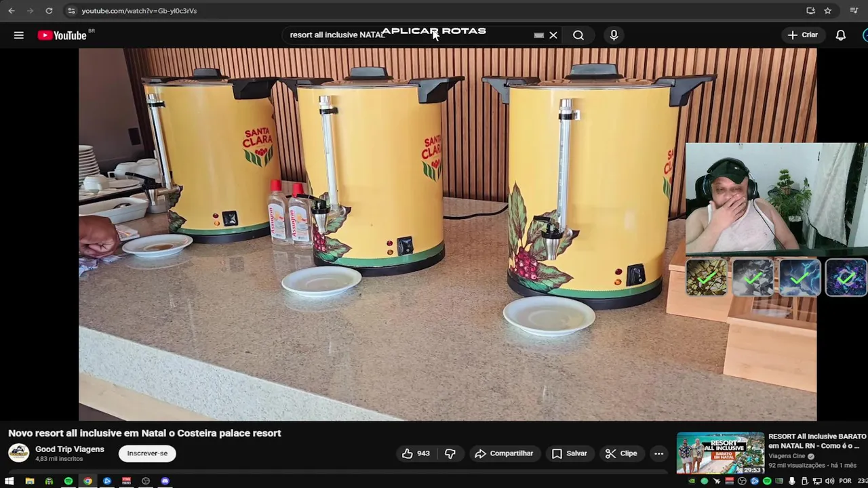Bookmark this page with the star
This screenshot has width=868, height=488.
828,11
